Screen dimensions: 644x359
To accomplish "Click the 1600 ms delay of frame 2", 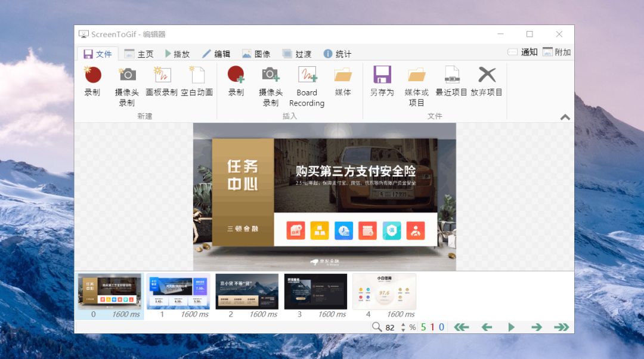I will pos(264,314).
